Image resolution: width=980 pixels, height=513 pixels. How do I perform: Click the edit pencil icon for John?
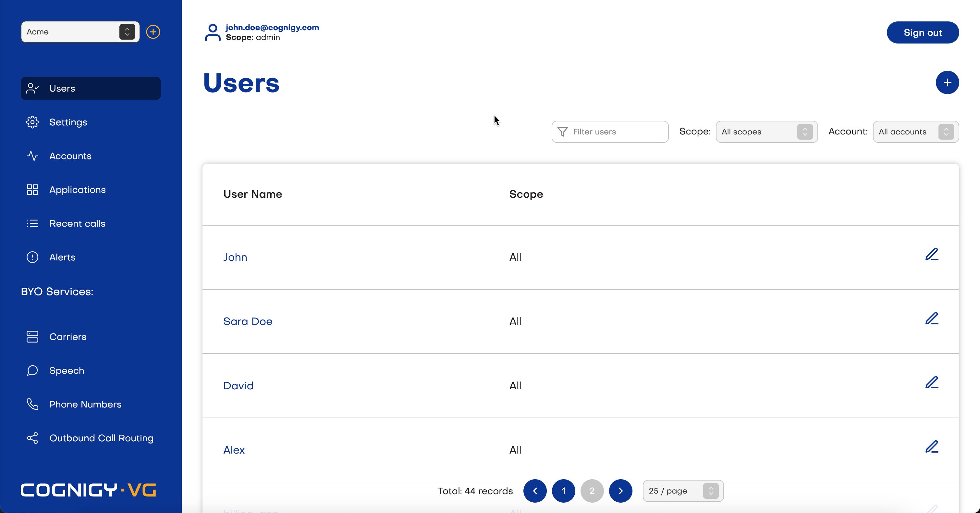[x=932, y=254]
